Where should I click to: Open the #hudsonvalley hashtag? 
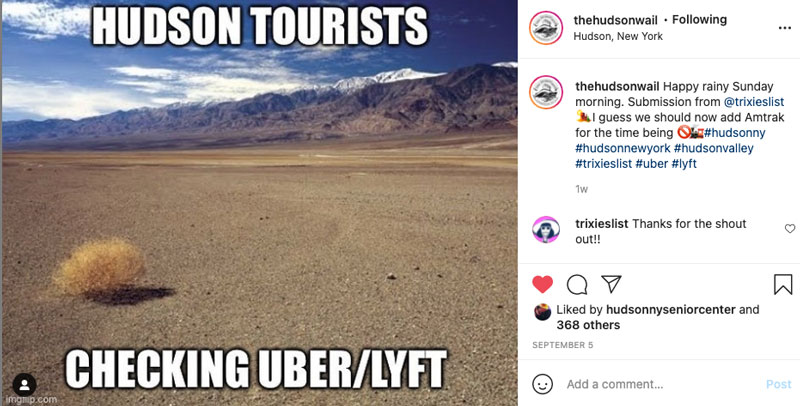click(x=713, y=148)
